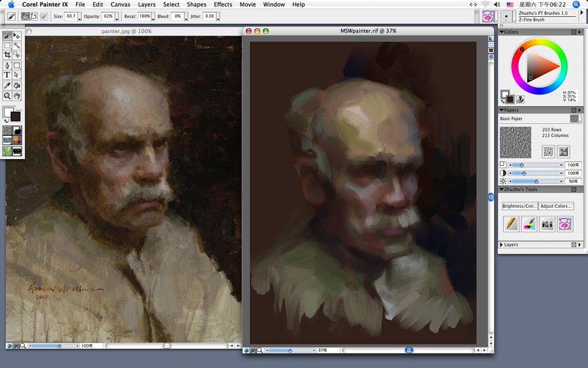Viewport: 588px width, 368px height.
Task: Select the Brush tool in the toolbox
Action: click(x=7, y=36)
